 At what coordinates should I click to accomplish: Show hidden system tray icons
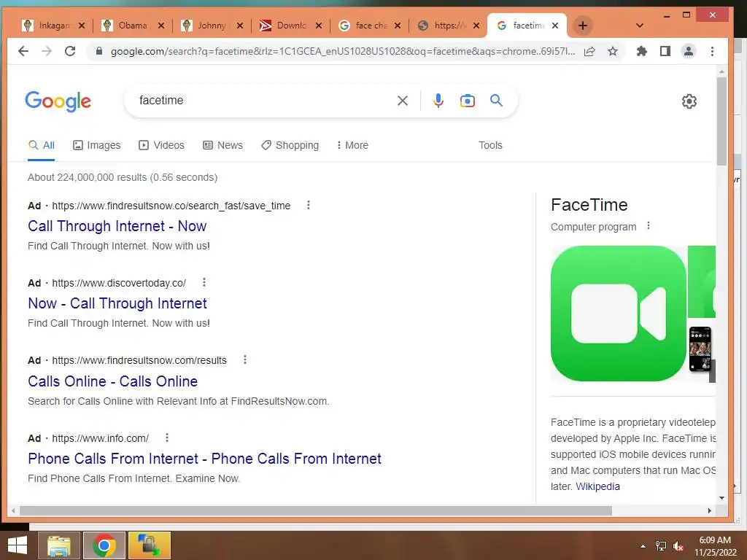[x=643, y=546]
